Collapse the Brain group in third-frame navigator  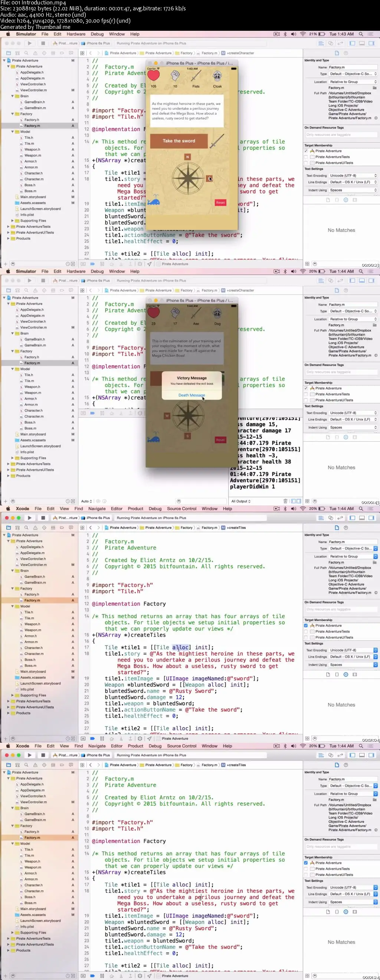pyautogui.click(x=13, y=571)
